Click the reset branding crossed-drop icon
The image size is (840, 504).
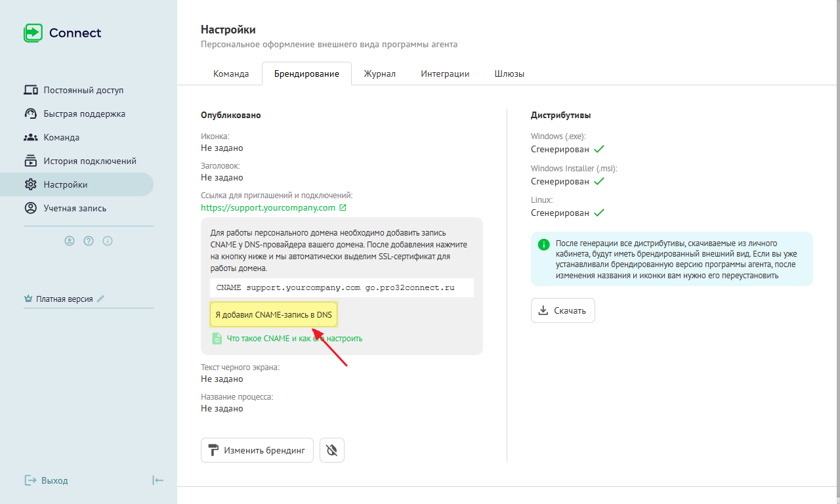point(332,450)
